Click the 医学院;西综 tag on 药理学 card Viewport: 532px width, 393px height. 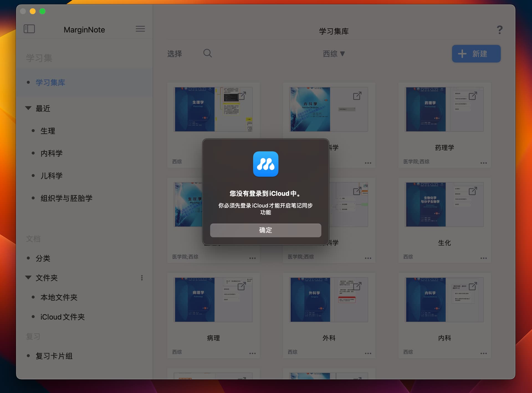[416, 161]
